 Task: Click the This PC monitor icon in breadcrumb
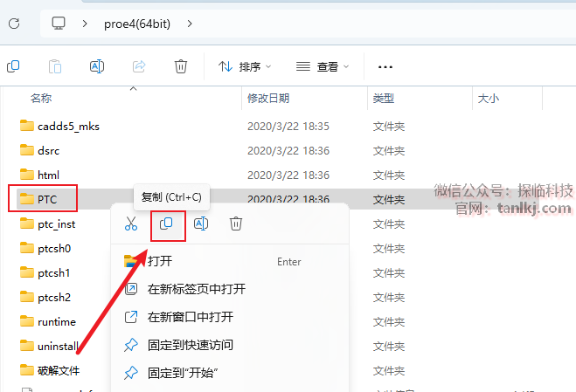point(59,24)
